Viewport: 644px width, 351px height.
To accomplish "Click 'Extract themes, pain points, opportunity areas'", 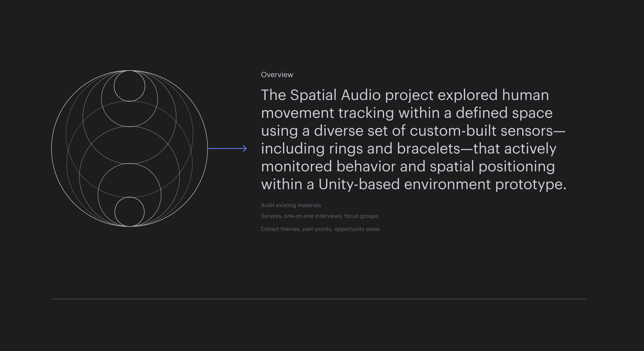I will 320,229.
